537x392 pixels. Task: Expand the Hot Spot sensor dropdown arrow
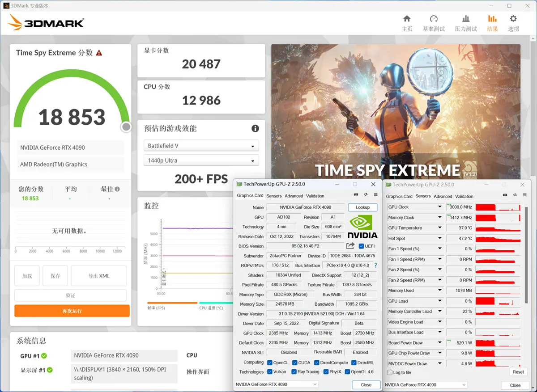coord(439,239)
